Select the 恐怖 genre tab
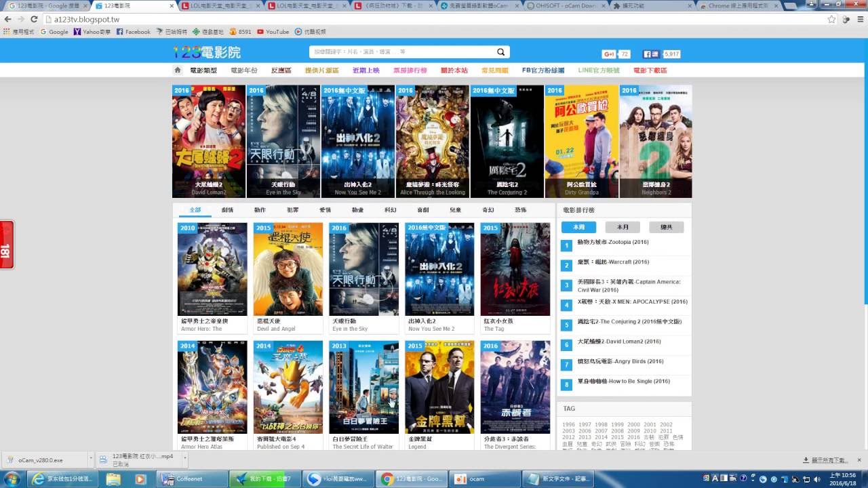The image size is (868, 488). [x=520, y=210]
